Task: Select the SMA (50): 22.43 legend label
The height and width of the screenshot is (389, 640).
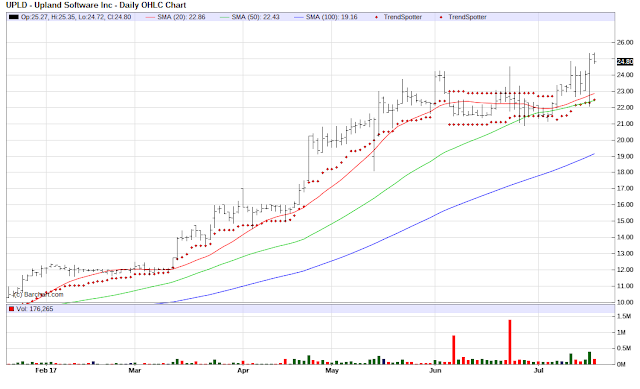Action: 255,17
